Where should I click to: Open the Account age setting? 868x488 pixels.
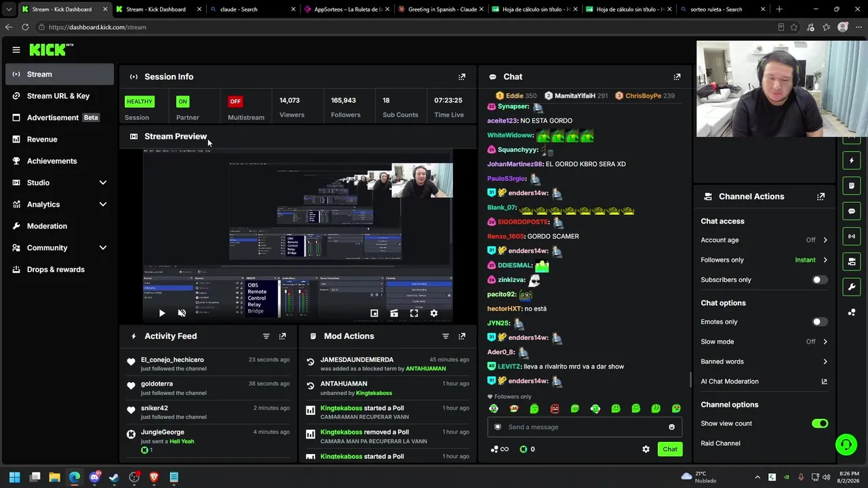tap(764, 240)
